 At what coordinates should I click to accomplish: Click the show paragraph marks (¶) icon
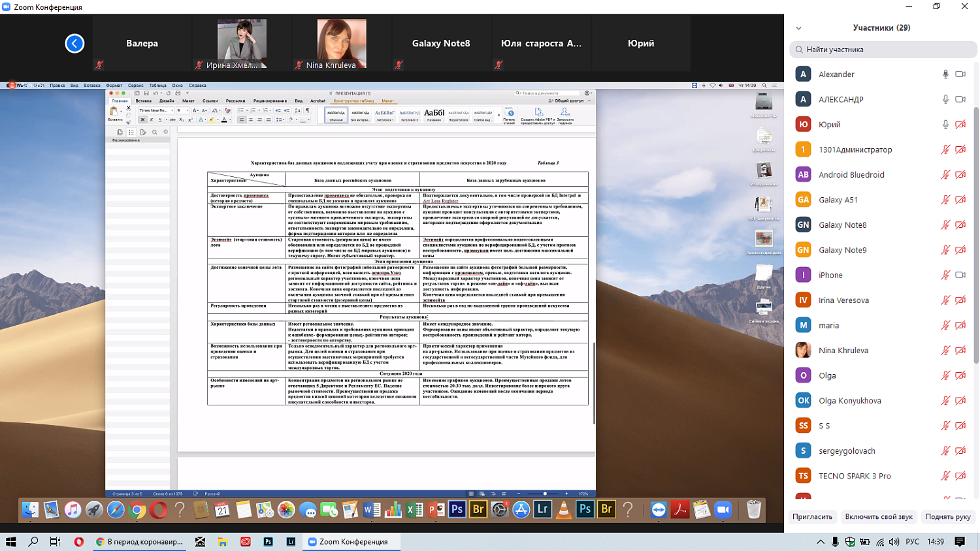click(x=308, y=111)
